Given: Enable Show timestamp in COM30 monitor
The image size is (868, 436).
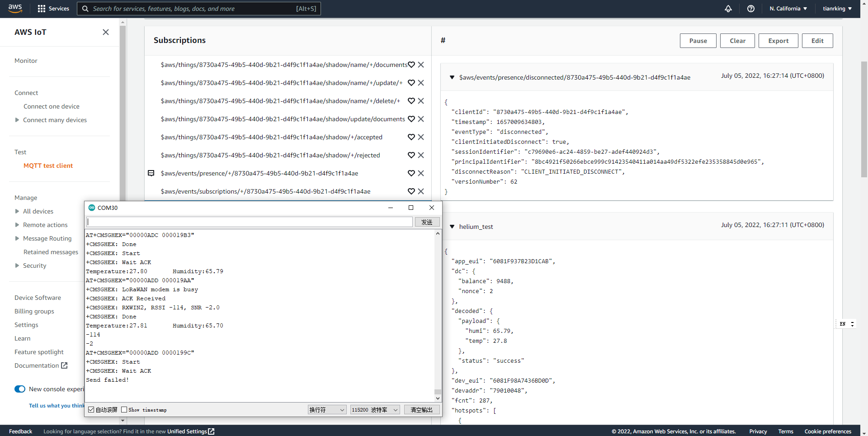Looking at the screenshot, I should [x=124, y=410].
